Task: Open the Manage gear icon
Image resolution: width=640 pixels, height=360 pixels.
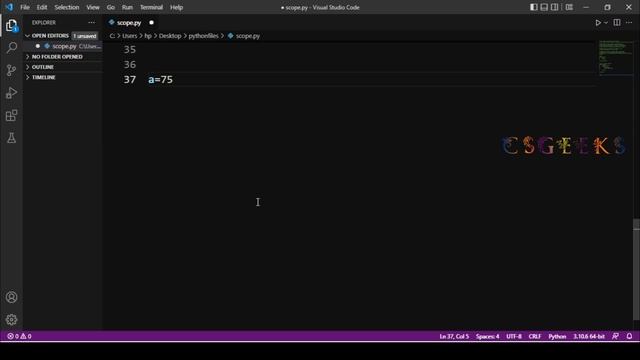Action: [11, 320]
